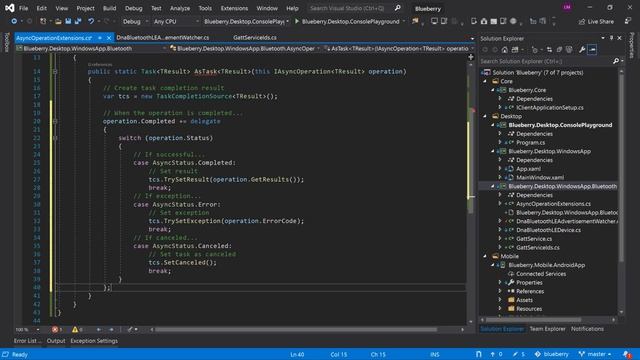Image resolution: width=640 pixels, height=360 pixels.
Task: Open the Analyze menu
Action: (x=180, y=8)
